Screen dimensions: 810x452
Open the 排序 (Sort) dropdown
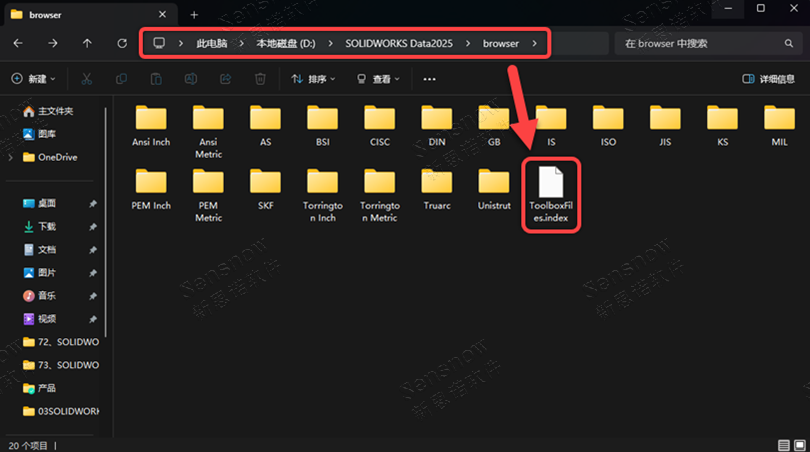[x=315, y=79]
